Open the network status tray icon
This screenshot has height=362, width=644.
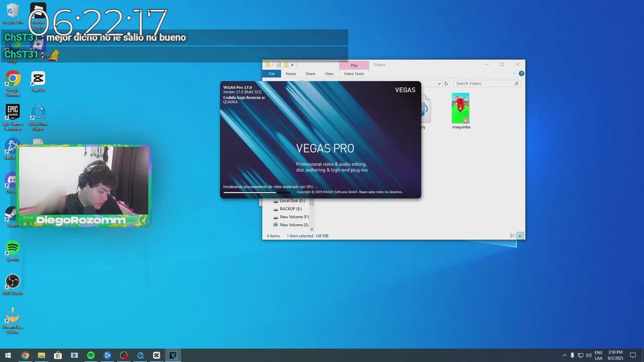[x=581, y=355]
